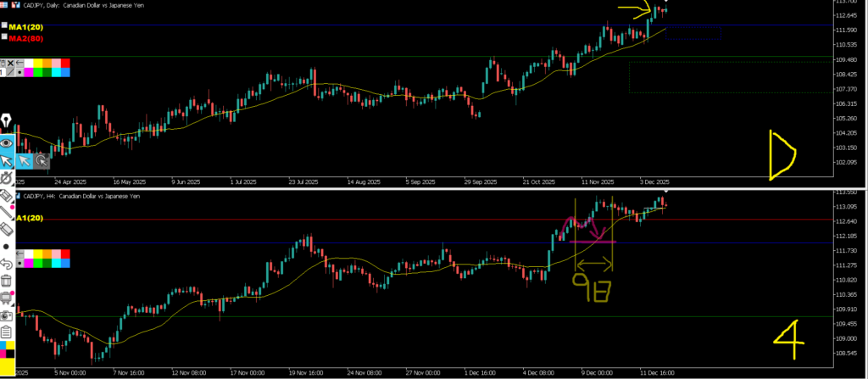This screenshot has width=868, height=379.
Task: Enable the MA2(80) checkbox on Daily chart
Action: [5, 37]
